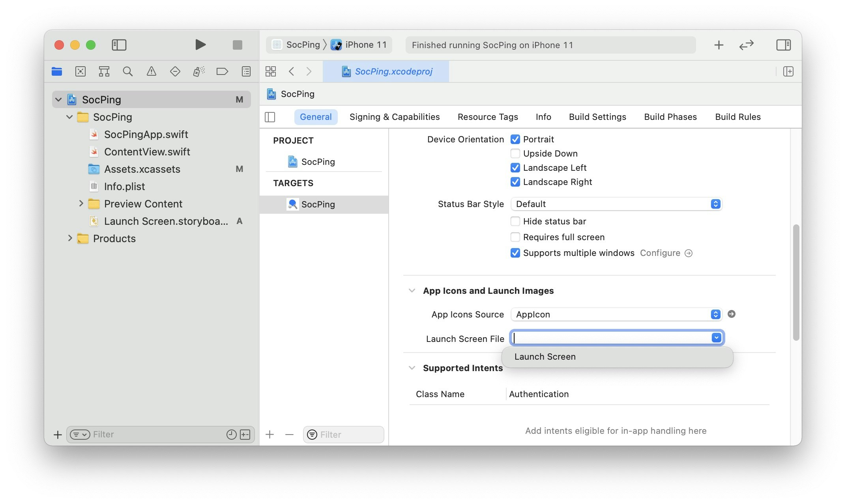This screenshot has height=504, width=846.
Task: Toggle the inspectors panel icon
Action: tap(783, 45)
